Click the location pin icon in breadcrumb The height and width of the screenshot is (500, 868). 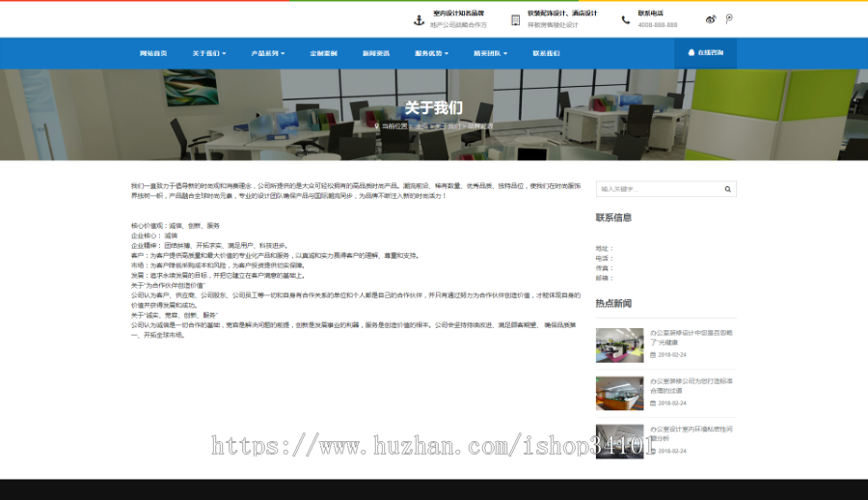point(377,126)
